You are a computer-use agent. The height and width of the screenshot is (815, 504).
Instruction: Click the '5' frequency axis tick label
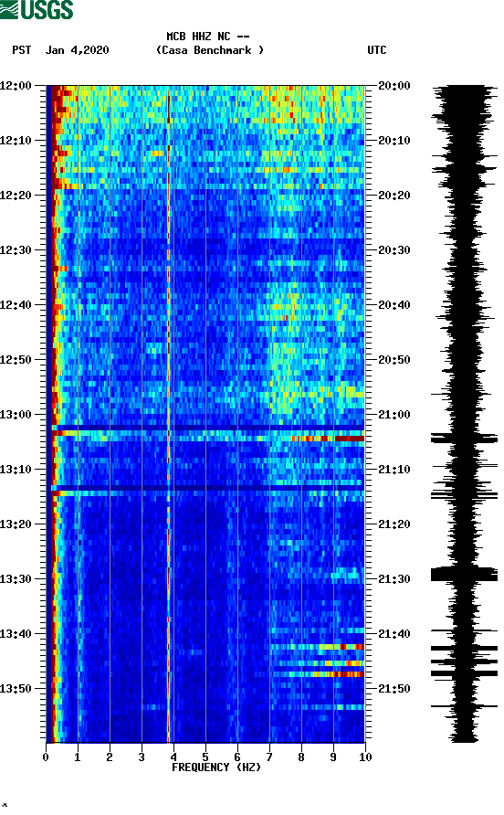coord(205,757)
